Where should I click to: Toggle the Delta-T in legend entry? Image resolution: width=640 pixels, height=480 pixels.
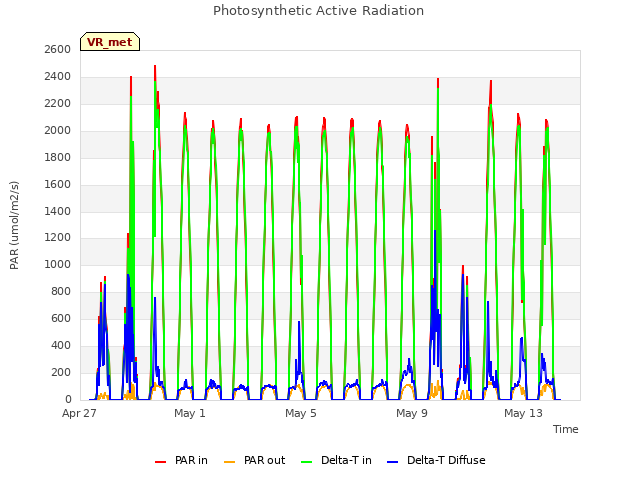336,460
